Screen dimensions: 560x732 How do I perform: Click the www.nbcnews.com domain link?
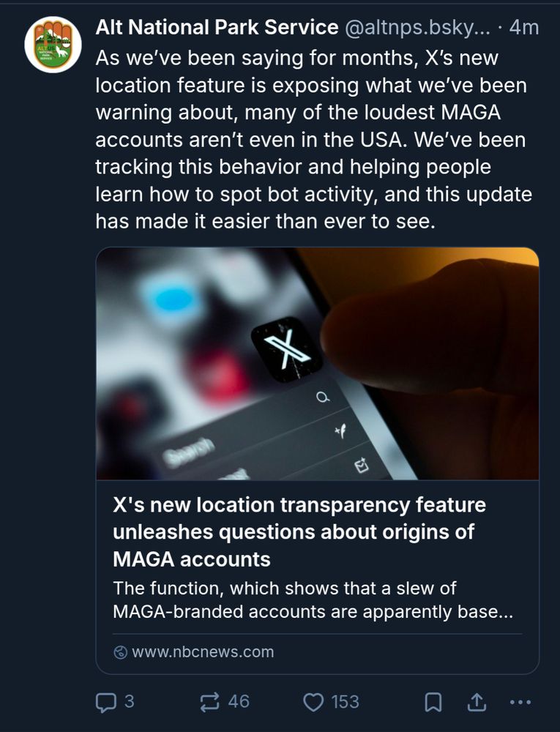point(203,650)
